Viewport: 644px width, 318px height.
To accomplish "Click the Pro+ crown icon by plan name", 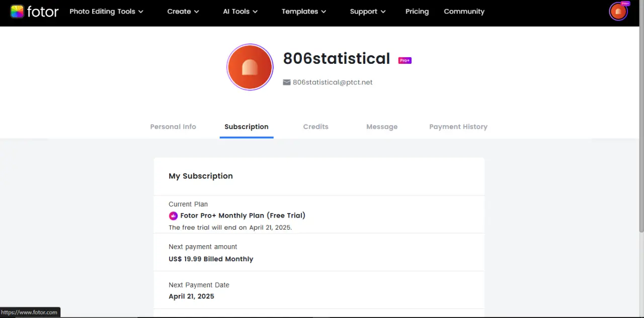I will (173, 216).
